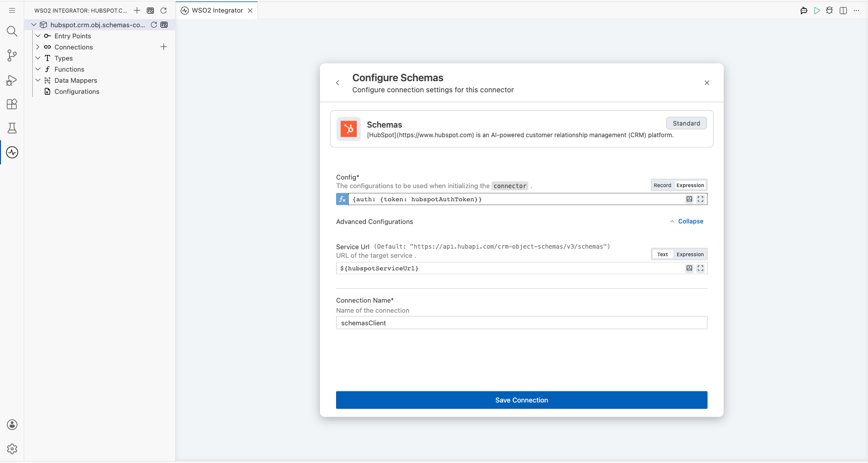Collapse the Entry Points tree node
The width and height of the screenshot is (868, 463).
point(38,36)
